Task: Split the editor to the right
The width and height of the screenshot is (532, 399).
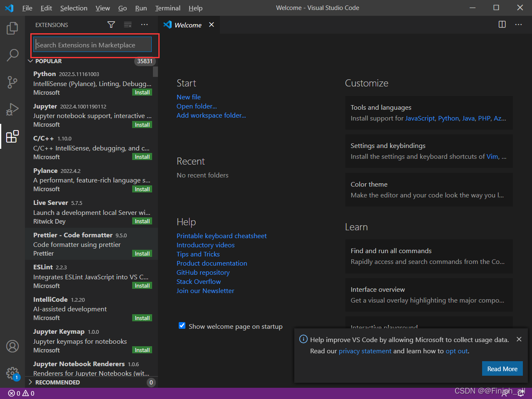Action: coord(502,25)
